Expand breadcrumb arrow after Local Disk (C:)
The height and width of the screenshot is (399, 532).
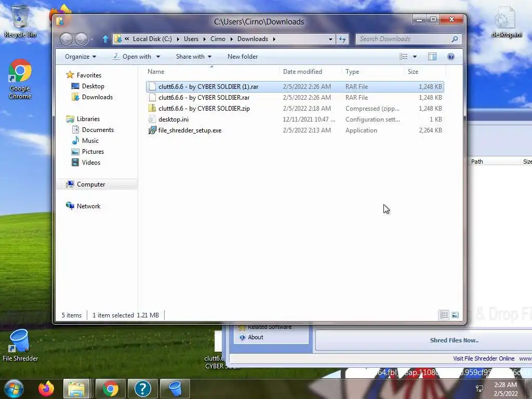pyautogui.click(x=178, y=39)
